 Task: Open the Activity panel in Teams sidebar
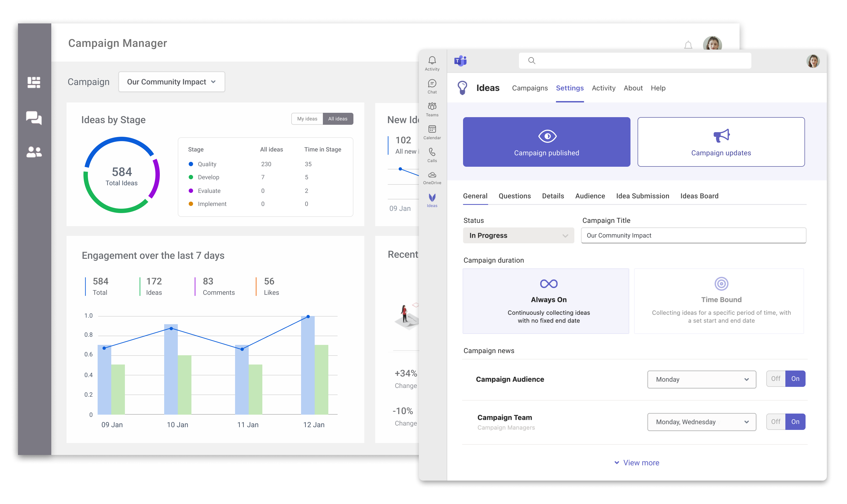(432, 63)
